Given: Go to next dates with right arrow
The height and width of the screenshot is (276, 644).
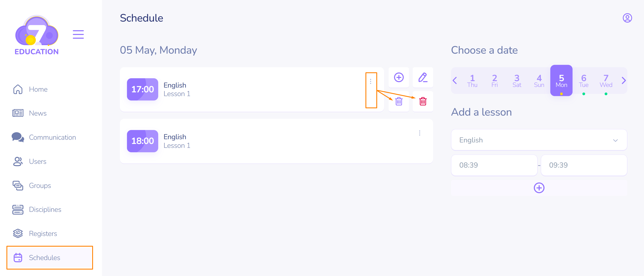Looking at the screenshot, I should (623, 80).
